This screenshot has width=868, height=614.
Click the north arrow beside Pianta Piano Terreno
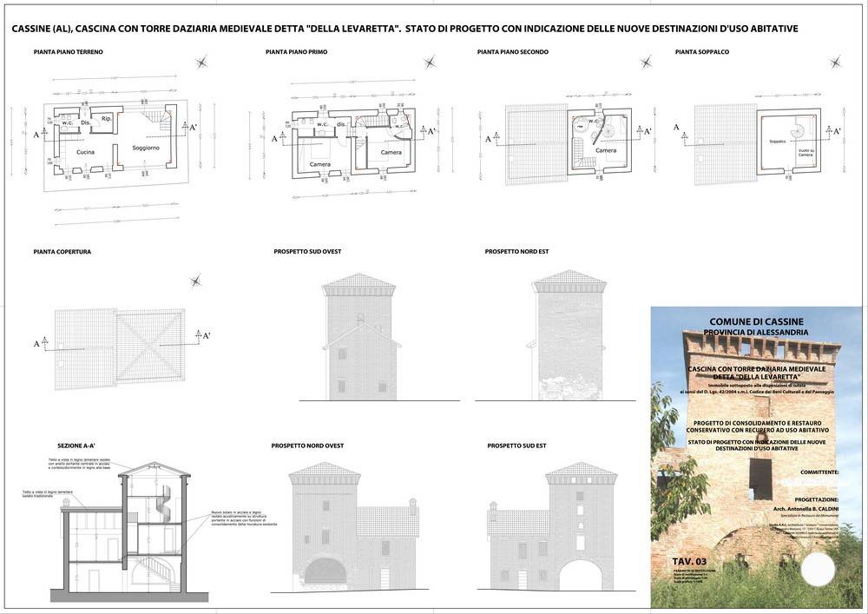pyautogui.click(x=203, y=63)
